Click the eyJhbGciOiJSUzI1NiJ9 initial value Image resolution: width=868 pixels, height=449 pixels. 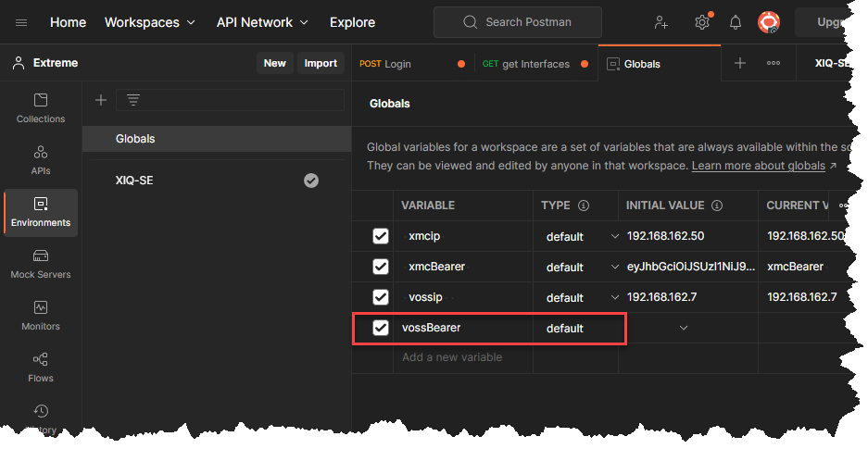(x=691, y=267)
